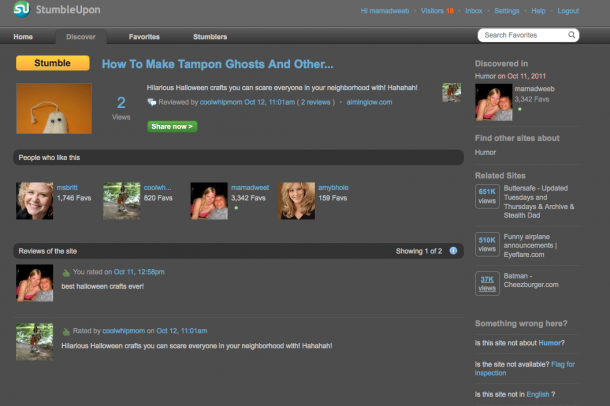
Task: Open your avatar beside You rated review
Action: [35, 283]
